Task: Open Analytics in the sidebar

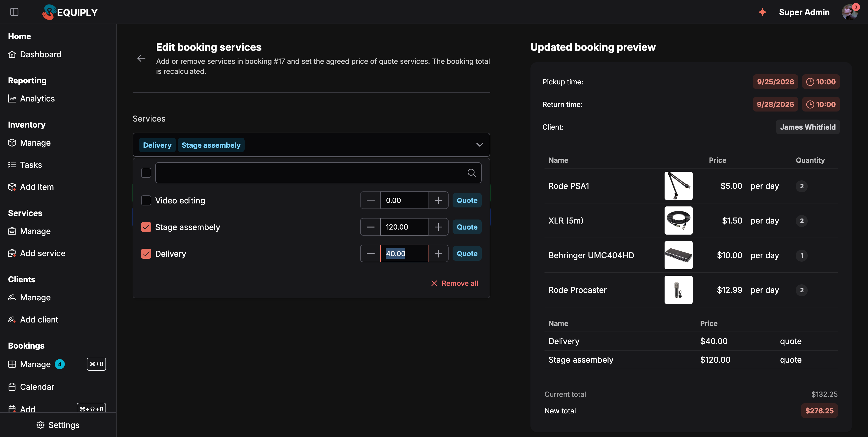Action: click(x=31, y=99)
